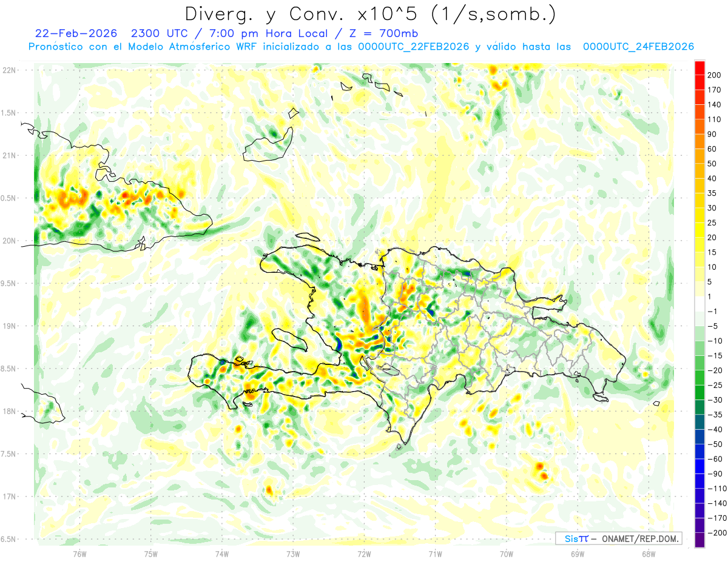Viewport: 728px width, 562px height.
Task: Click the legend value '200' at the top
Action: (x=715, y=75)
